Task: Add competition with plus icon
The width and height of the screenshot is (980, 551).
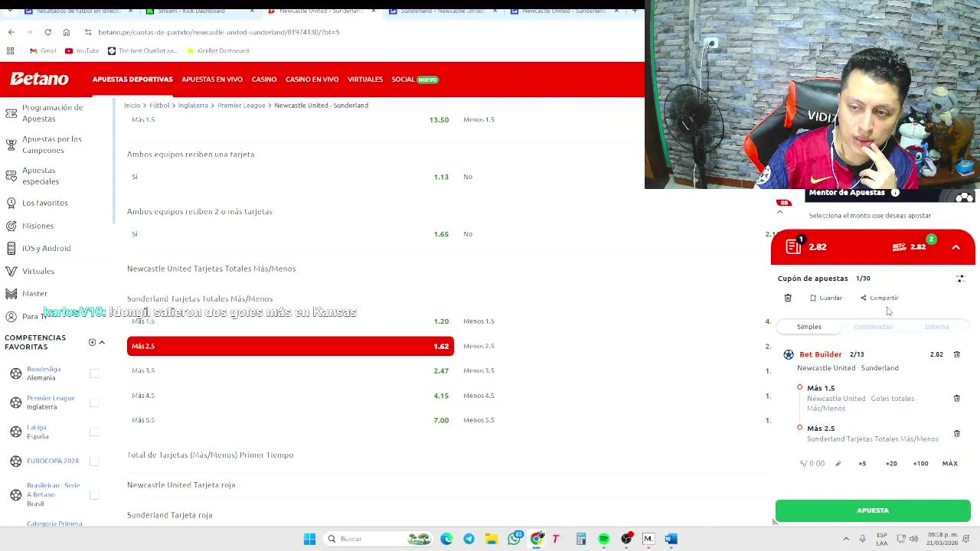Action: pyautogui.click(x=92, y=342)
